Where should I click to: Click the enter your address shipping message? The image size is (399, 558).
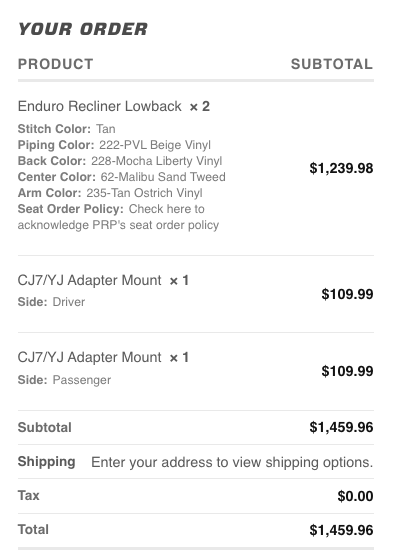232,462
